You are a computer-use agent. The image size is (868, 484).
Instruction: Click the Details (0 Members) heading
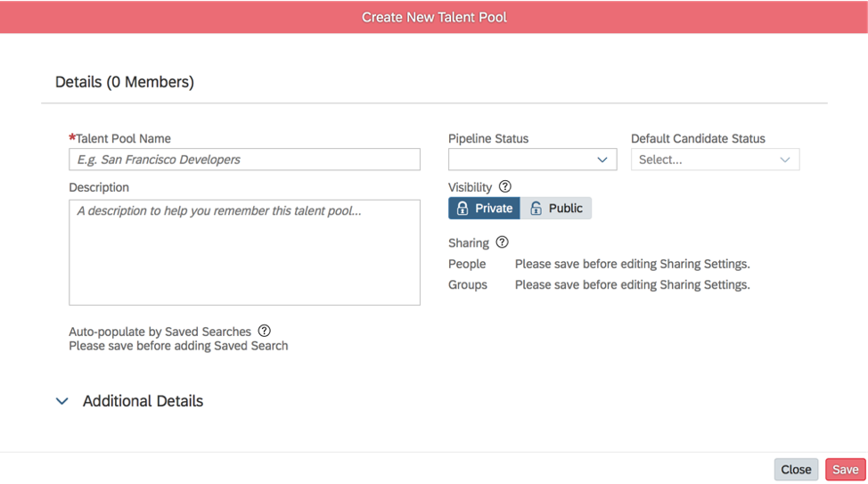tap(125, 82)
